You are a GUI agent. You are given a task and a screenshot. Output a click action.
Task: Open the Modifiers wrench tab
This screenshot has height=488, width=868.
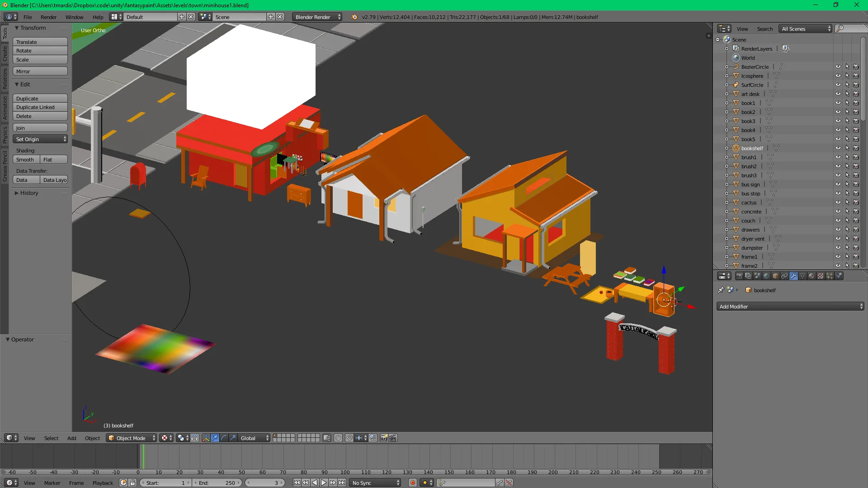pos(793,276)
